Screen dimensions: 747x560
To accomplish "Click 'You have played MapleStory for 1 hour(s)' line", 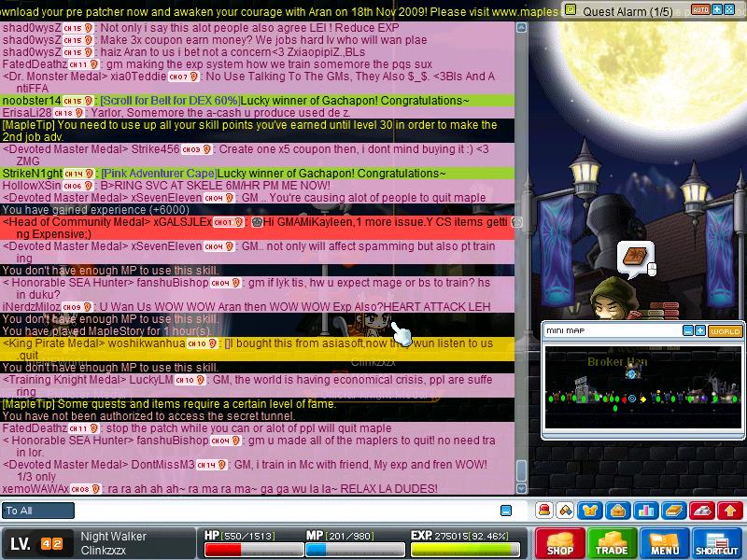I will (106, 331).
